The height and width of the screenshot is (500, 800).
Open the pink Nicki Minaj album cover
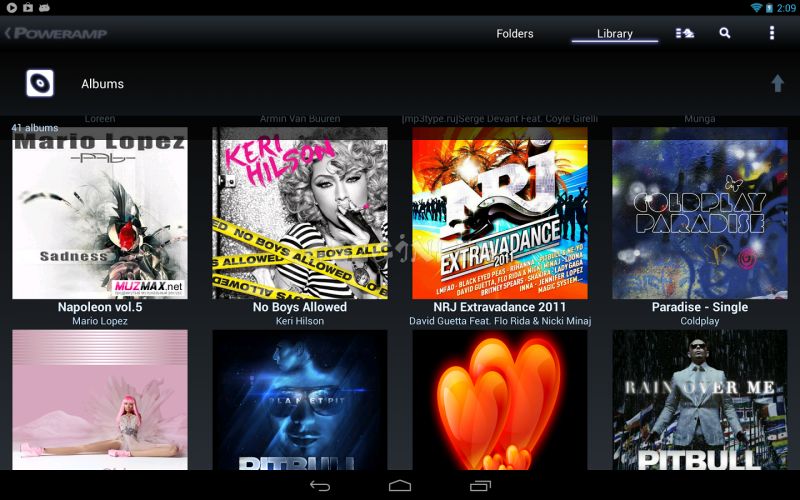pyautogui.click(x=100, y=399)
